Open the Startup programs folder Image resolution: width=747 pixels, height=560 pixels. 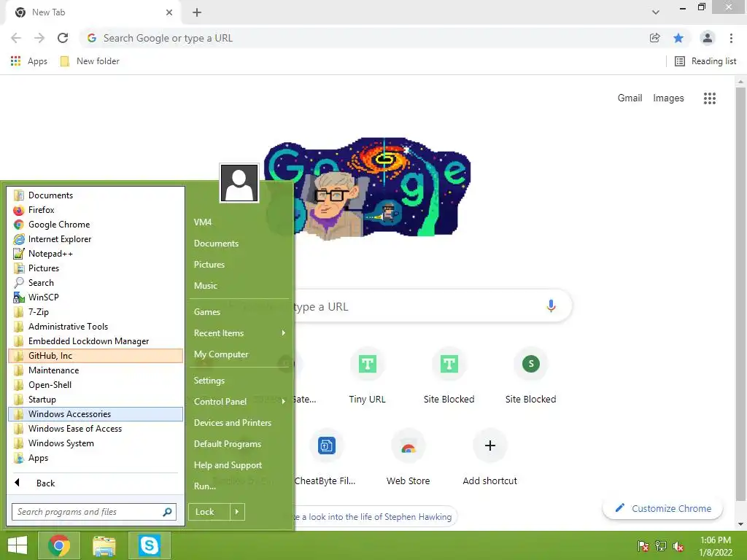pos(96,400)
